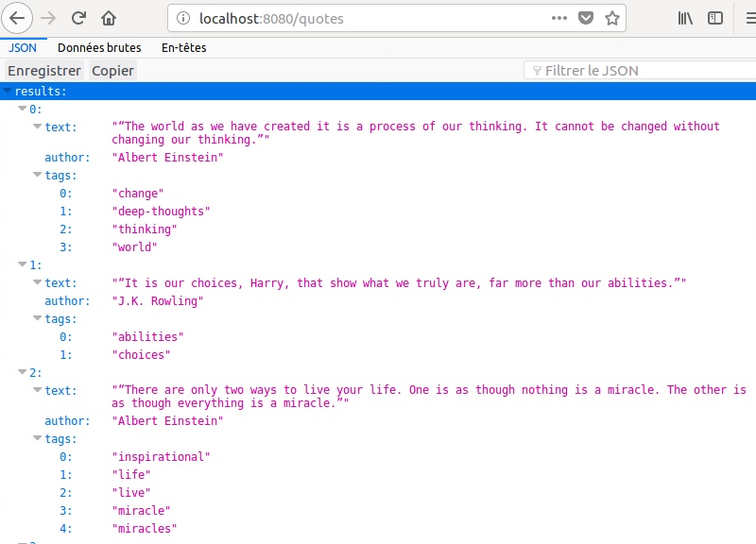Collapse the tags array of item 1
This screenshot has height=544, width=756.
tap(38, 318)
